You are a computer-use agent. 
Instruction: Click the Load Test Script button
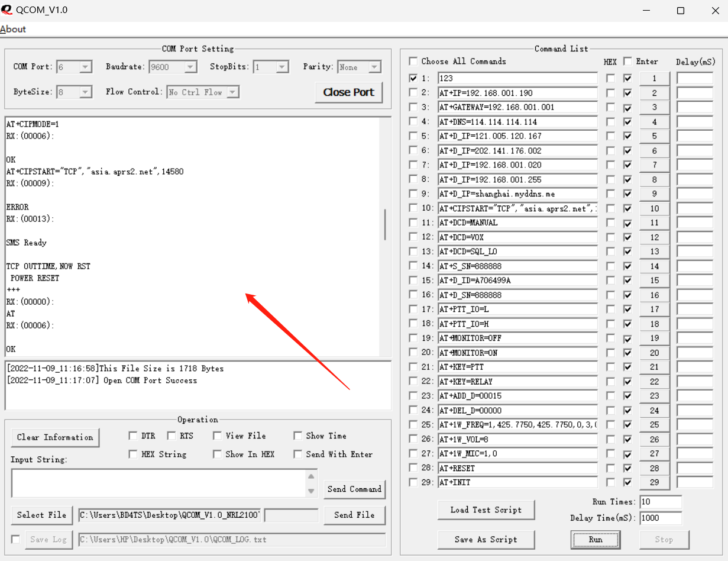486,510
